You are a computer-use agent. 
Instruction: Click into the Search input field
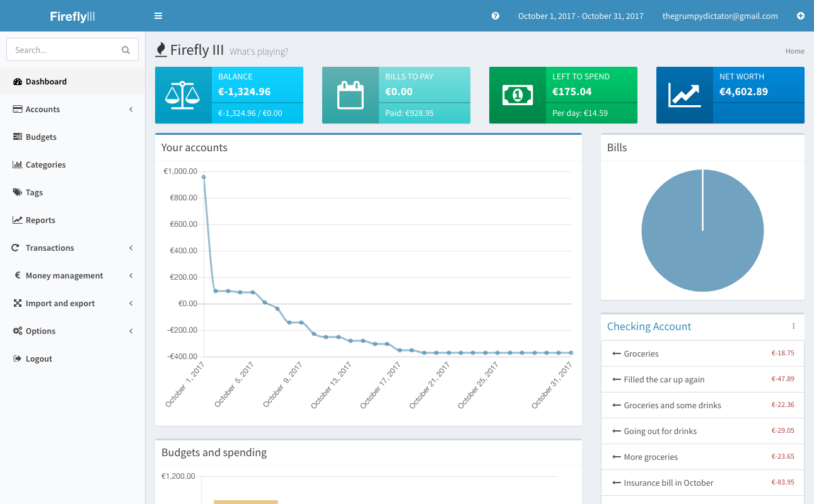[x=63, y=50]
